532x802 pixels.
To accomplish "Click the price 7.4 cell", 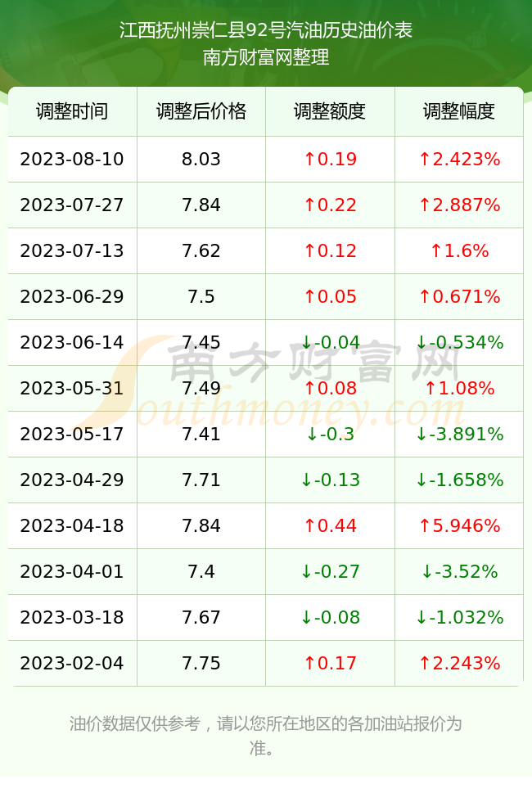I will 201,571.
